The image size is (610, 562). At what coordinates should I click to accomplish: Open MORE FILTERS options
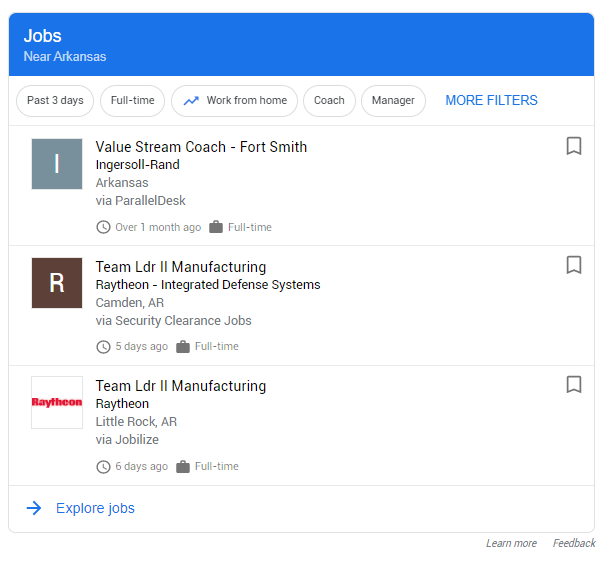click(x=491, y=101)
